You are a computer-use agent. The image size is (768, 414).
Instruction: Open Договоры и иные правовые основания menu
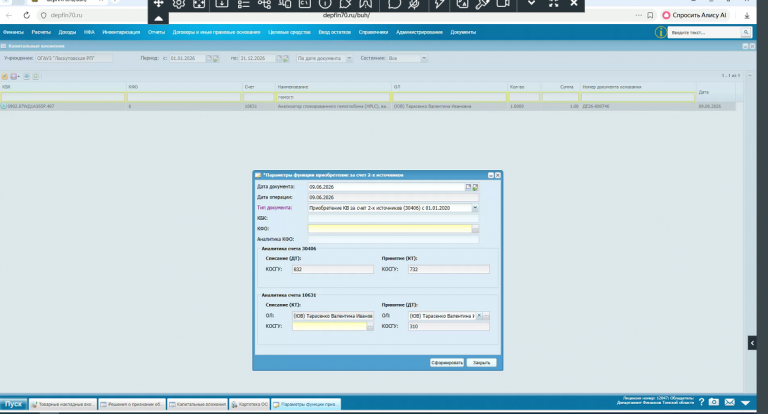pyautogui.click(x=216, y=32)
